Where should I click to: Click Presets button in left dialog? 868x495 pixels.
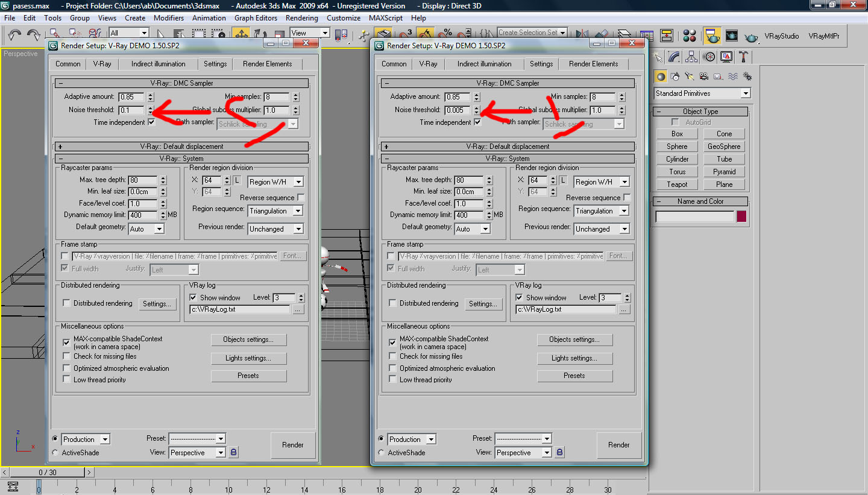tap(248, 376)
